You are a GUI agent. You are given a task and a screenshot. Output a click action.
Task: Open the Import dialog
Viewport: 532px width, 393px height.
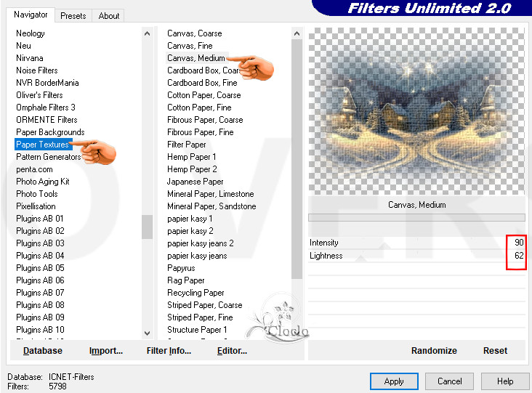pyautogui.click(x=106, y=351)
